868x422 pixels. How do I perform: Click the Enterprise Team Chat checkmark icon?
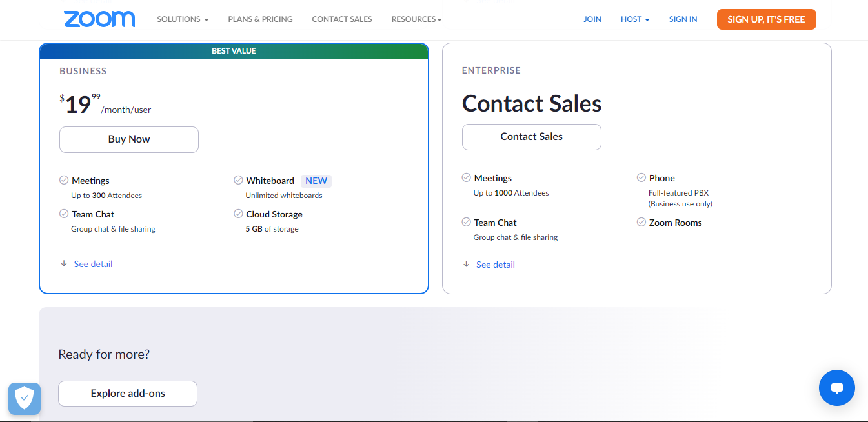coord(466,222)
